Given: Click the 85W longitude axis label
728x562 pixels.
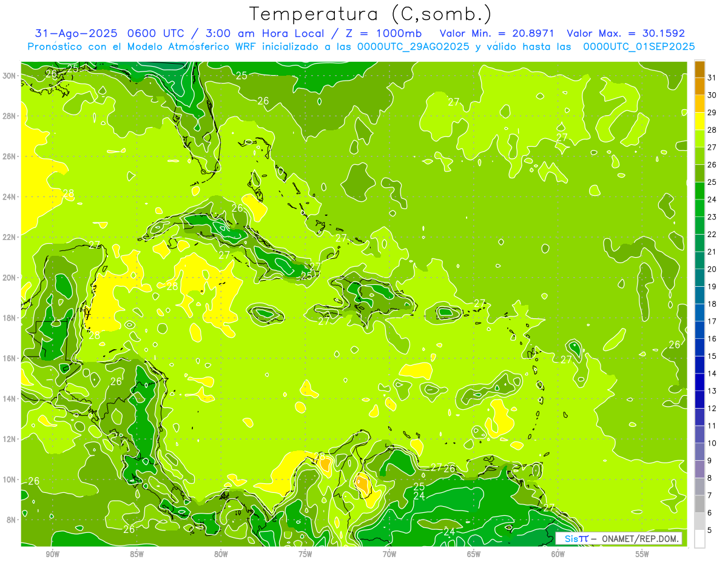Looking at the screenshot, I should [136, 554].
